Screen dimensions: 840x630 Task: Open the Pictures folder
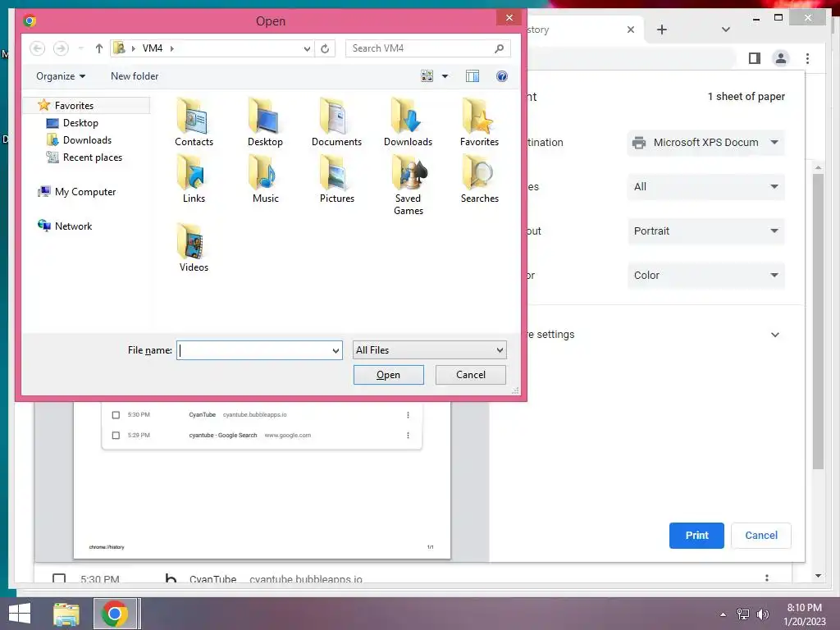tap(336, 179)
